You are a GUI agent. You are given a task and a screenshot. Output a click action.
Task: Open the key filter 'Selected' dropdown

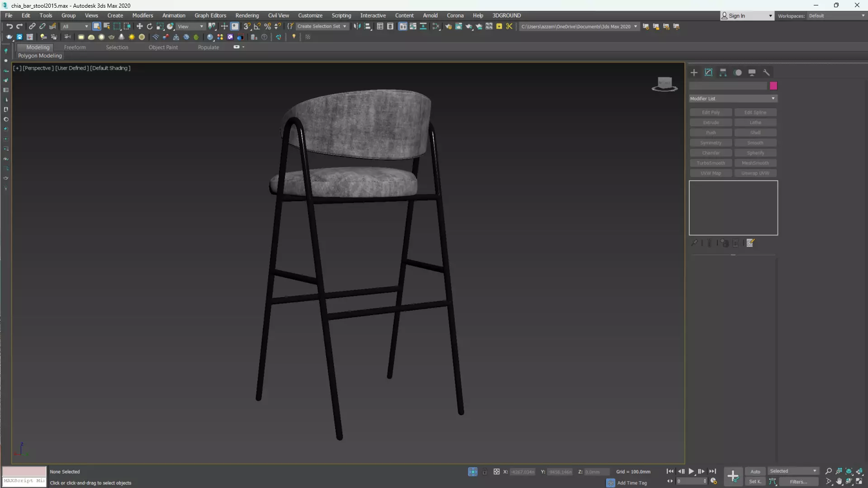[793, 471]
